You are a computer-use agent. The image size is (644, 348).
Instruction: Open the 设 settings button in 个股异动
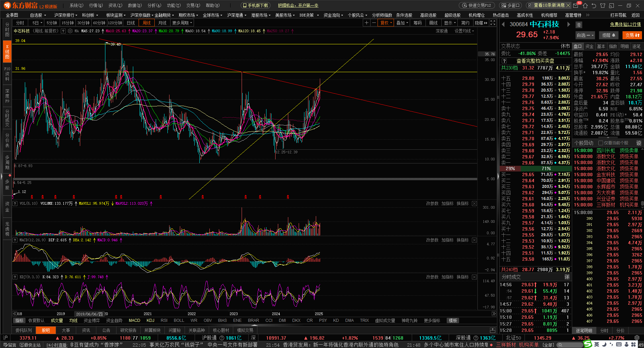pos(639,143)
